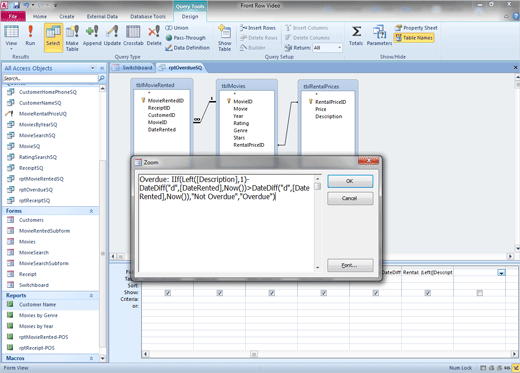
Task: Open the File tab
Action: (13, 16)
